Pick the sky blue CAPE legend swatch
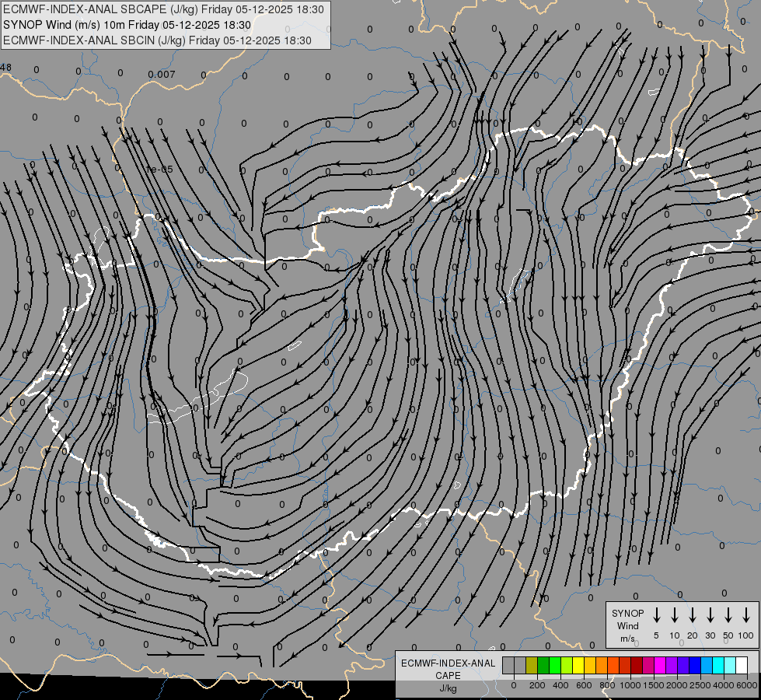761x700 pixels. (x=706, y=665)
